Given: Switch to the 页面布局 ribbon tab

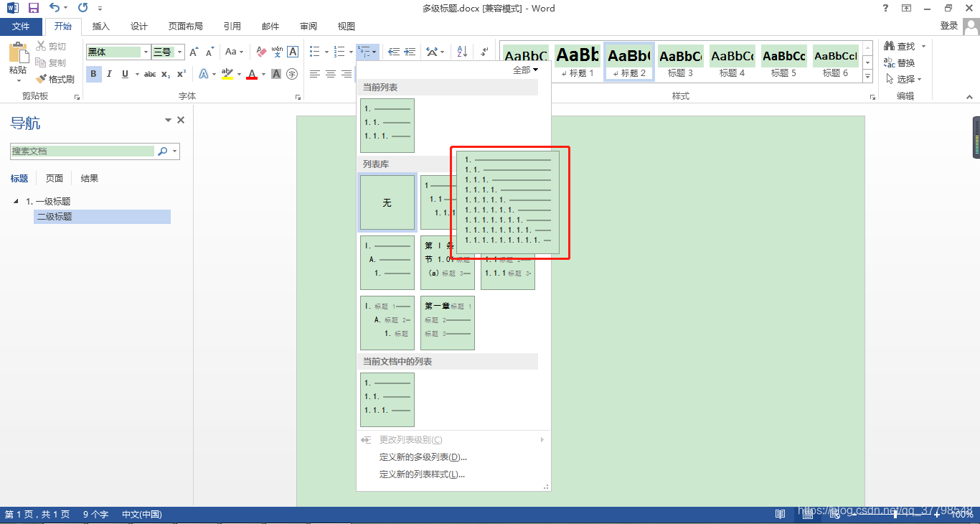Looking at the screenshot, I should tap(186, 27).
